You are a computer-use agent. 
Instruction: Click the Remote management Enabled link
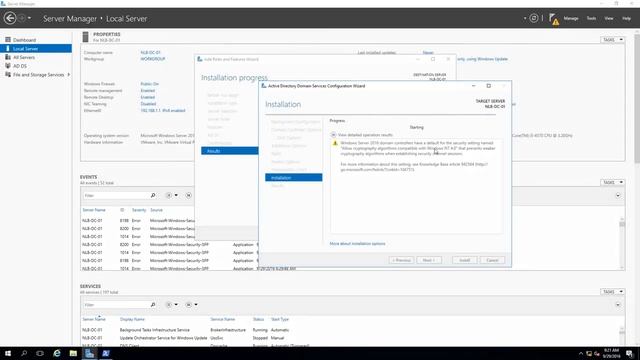[147, 91]
